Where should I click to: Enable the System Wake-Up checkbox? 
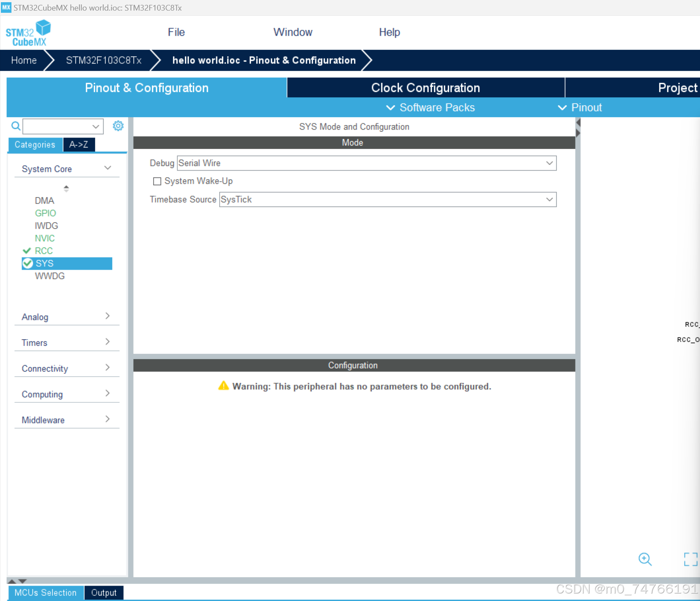click(157, 181)
